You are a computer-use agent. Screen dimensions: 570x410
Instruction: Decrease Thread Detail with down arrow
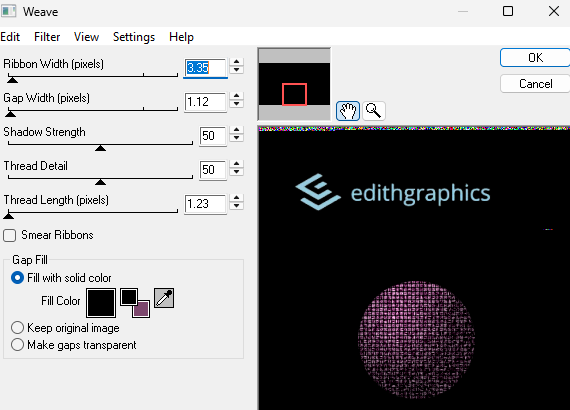[x=237, y=172]
